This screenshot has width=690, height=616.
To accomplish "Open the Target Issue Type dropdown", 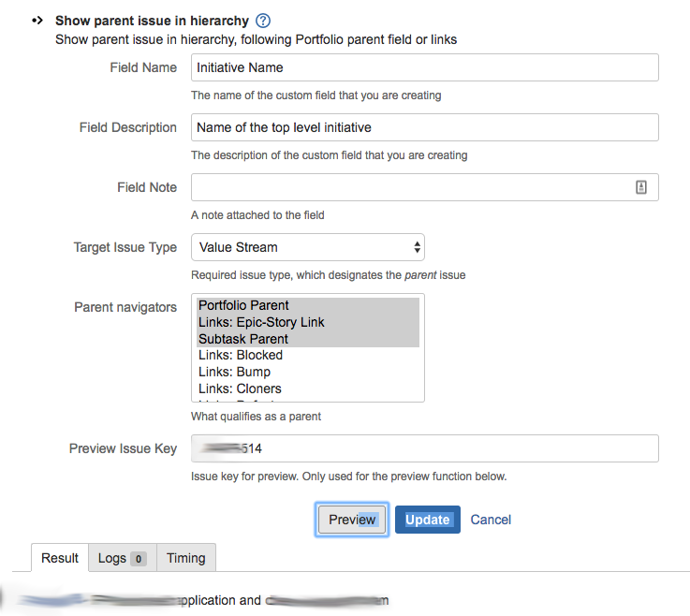I will (308, 247).
